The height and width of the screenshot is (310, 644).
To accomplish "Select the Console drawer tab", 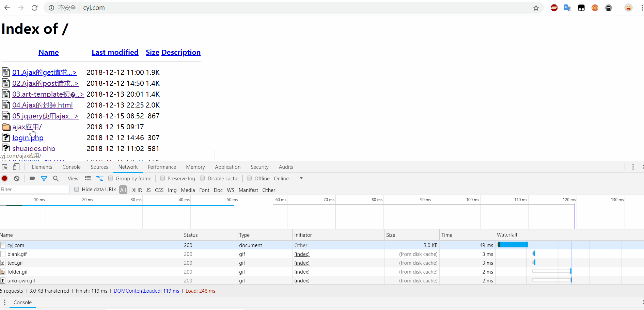I will tap(22, 303).
